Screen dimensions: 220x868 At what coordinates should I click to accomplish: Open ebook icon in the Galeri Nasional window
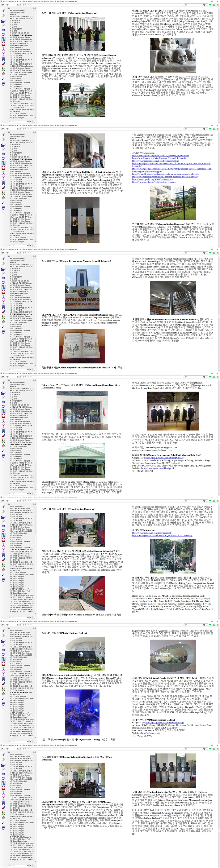click(x=3, y=517)
